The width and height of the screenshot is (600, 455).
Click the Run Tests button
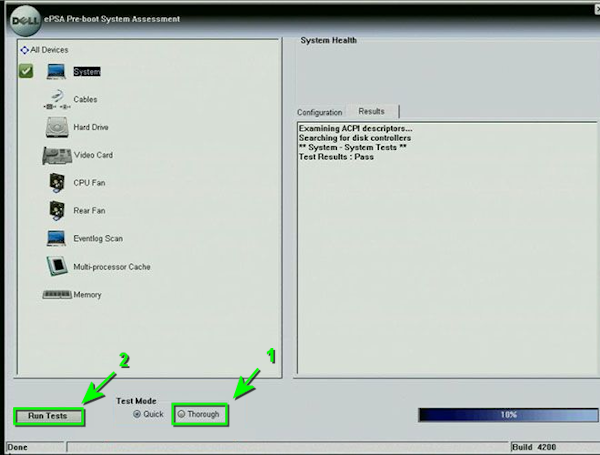[x=49, y=416]
